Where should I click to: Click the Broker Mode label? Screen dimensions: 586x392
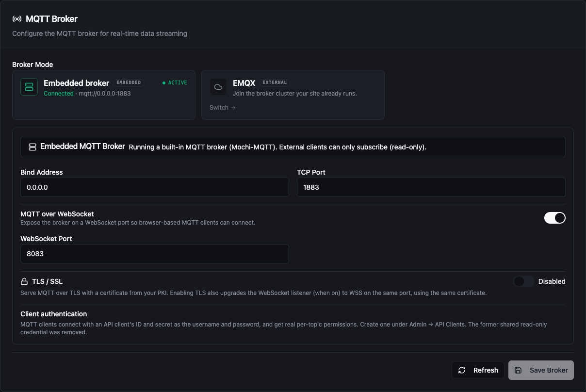[x=33, y=65]
